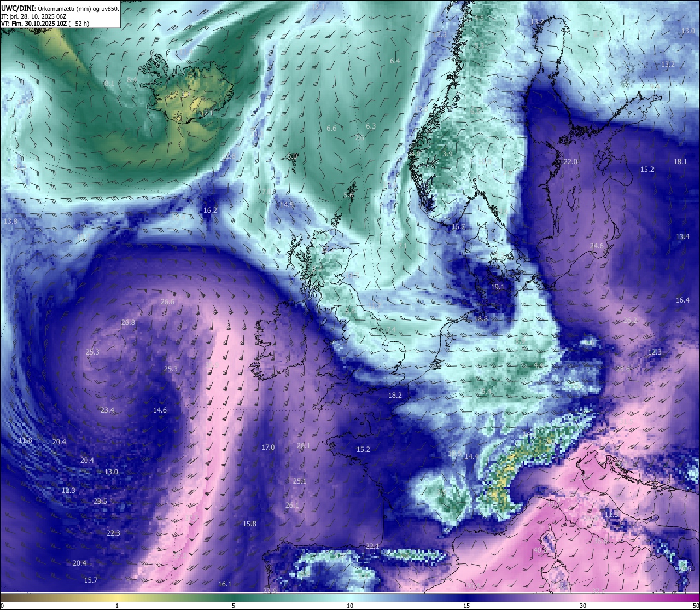Click the 14.4 value label

pyautogui.click(x=471, y=456)
